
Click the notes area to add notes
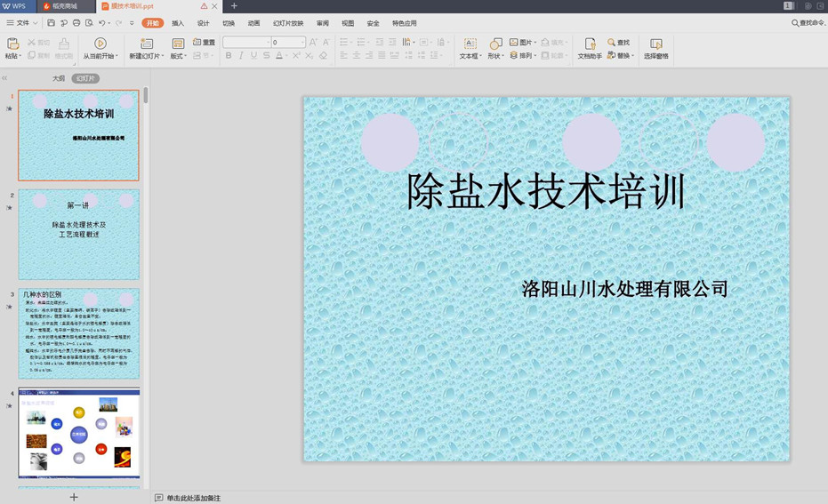(x=194, y=498)
